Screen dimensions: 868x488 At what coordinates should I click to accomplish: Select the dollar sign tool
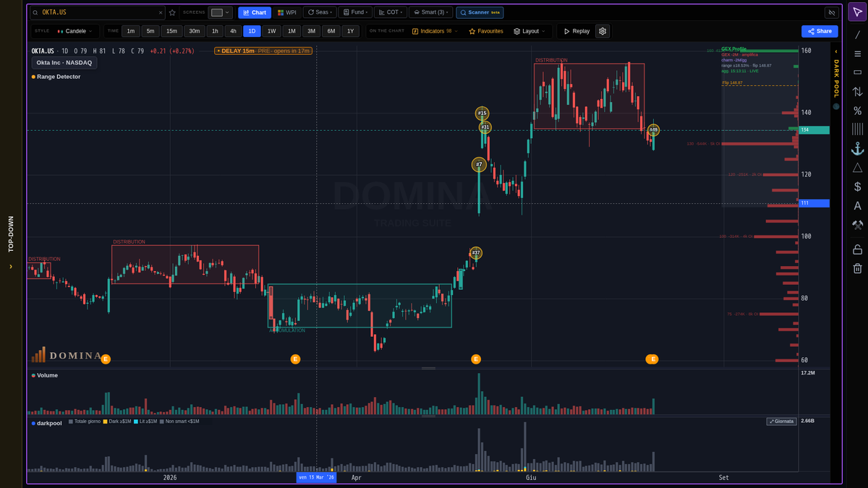(x=857, y=187)
